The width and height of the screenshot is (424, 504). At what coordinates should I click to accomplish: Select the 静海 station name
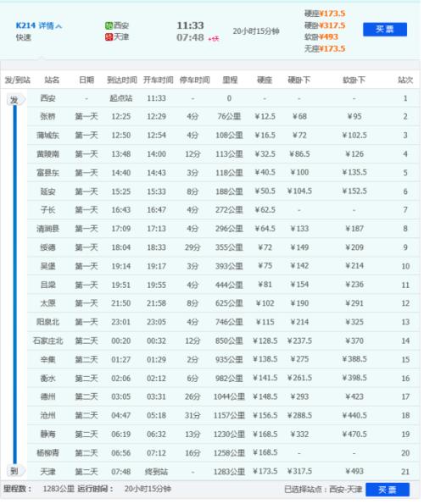tap(48, 435)
